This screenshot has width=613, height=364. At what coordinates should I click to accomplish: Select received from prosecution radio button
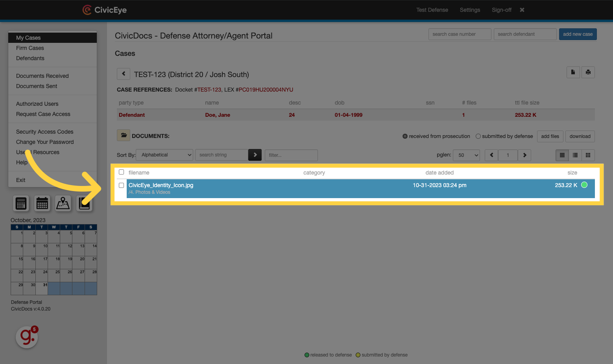pos(405,136)
